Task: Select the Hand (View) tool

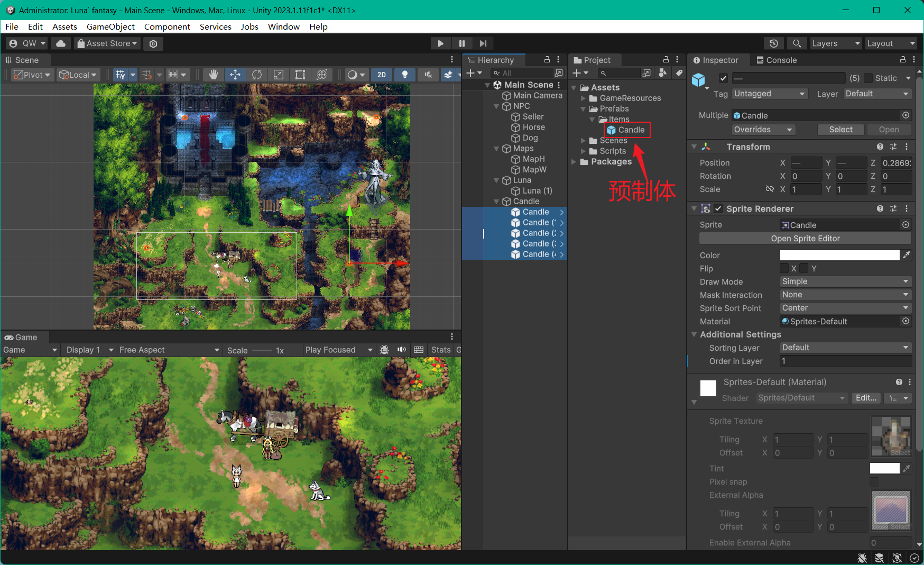Action: click(x=214, y=75)
